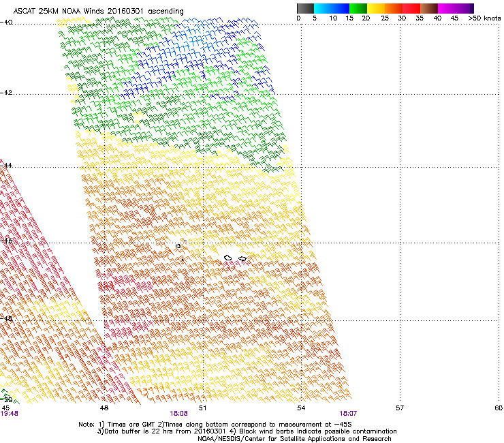This screenshot has height=443, width=504.
Task: Click the NOAA/NESDIS credit line
Action: tap(294, 439)
